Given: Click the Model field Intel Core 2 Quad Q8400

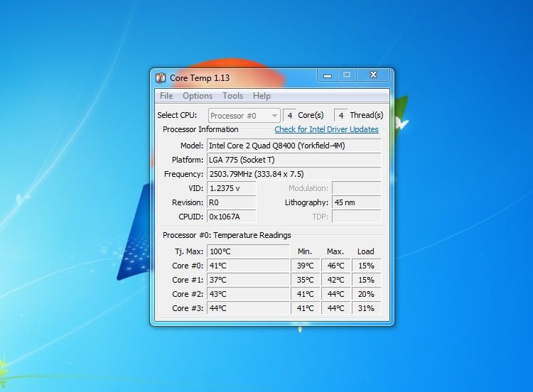Looking at the screenshot, I should [x=294, y=146].
